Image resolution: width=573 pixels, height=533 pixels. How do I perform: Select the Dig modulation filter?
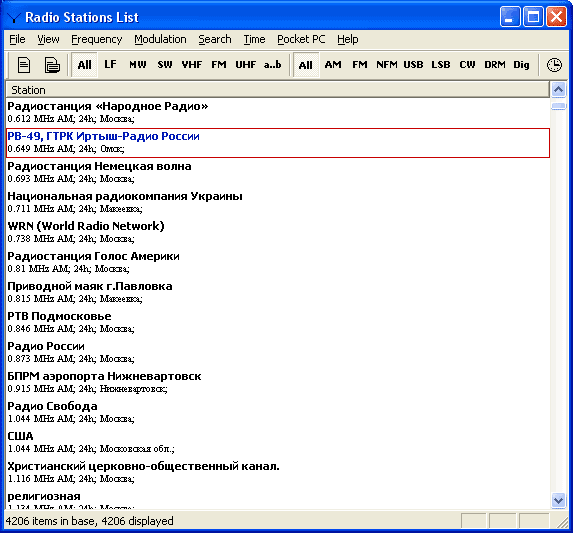[521, 65]
